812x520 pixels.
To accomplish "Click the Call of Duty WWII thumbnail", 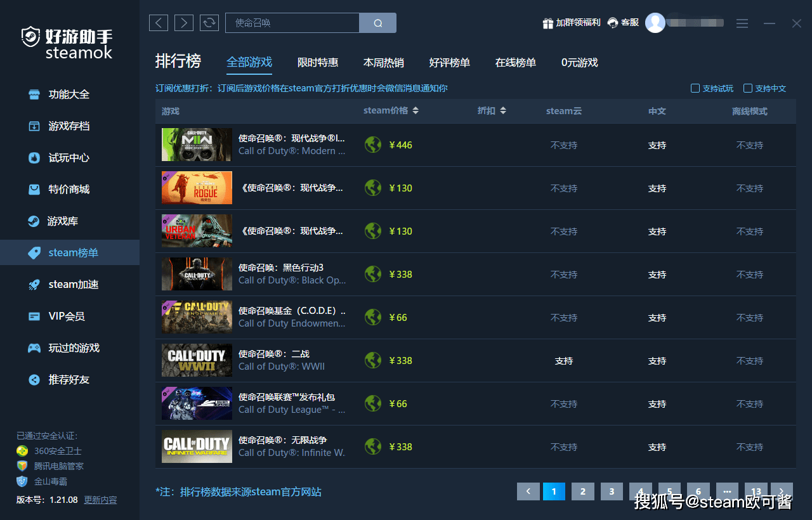I will coord(197,360).
